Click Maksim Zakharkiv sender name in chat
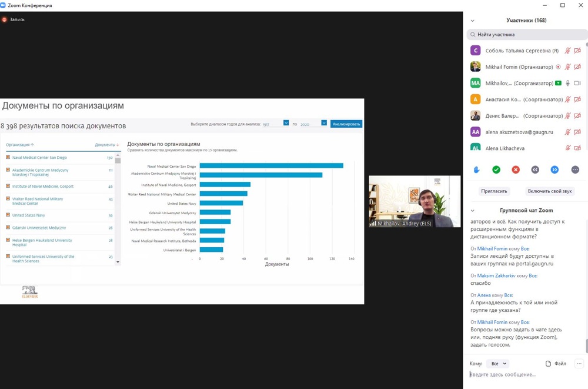 click(496, 275)
